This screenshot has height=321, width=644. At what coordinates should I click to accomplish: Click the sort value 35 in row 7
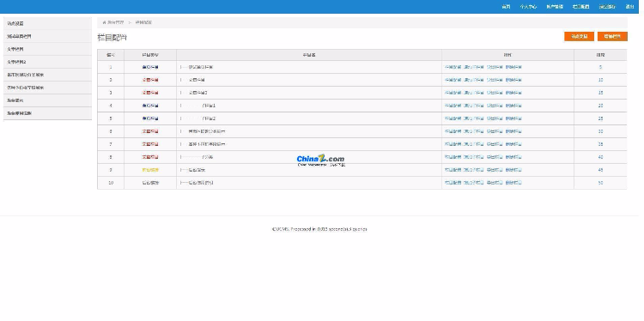(x=600, y=144)
